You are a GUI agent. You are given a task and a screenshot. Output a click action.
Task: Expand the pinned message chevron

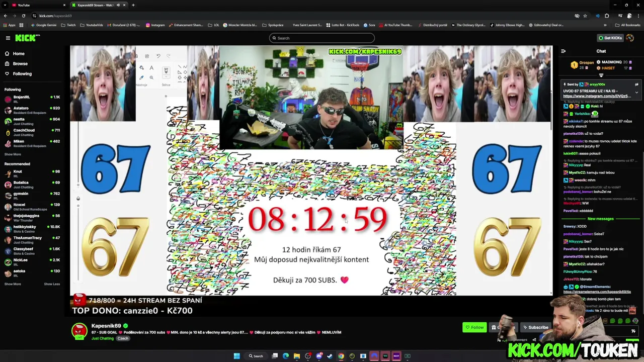636,93
